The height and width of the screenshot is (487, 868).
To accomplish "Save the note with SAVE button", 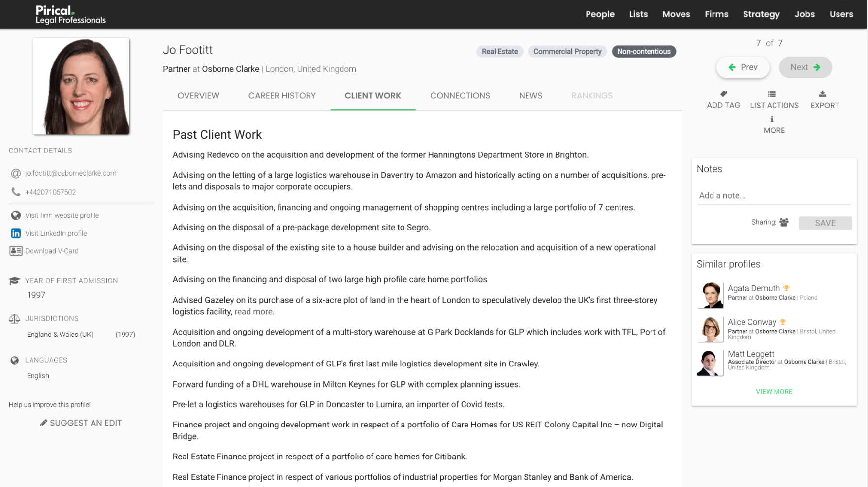I will point(825,223).
